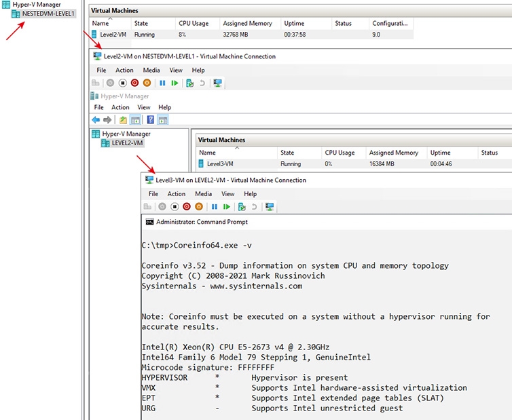Open Media menu in Level3-VM connection window
This screenshot has height=420, width=512.
204,194
